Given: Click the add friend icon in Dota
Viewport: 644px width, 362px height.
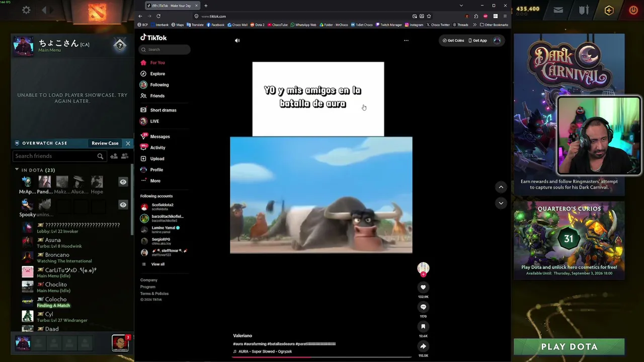Looking at the screenshot, I should [114, 156].
